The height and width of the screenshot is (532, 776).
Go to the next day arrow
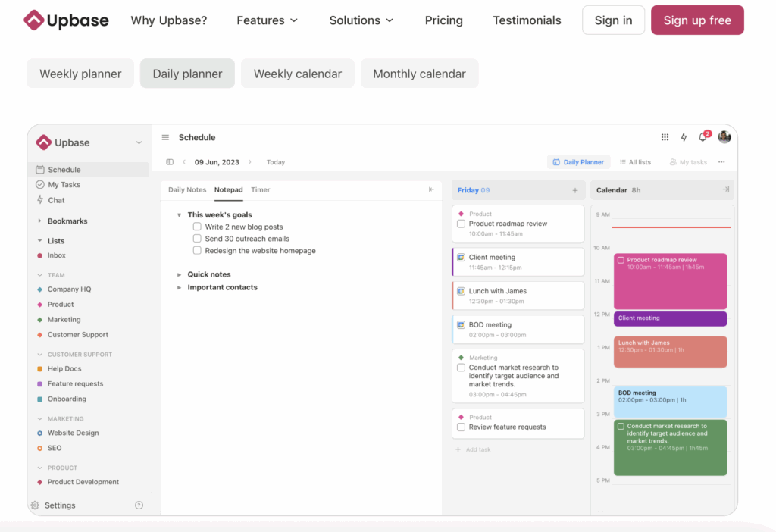(250, 162)
